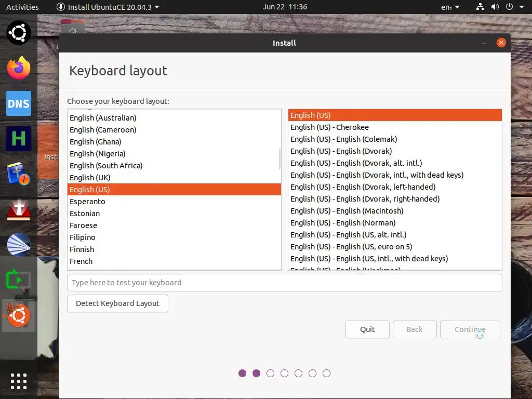Select plain English (Dvorak) variant
The height and width of the screenshot is (399, 532).
click(395, 151)
